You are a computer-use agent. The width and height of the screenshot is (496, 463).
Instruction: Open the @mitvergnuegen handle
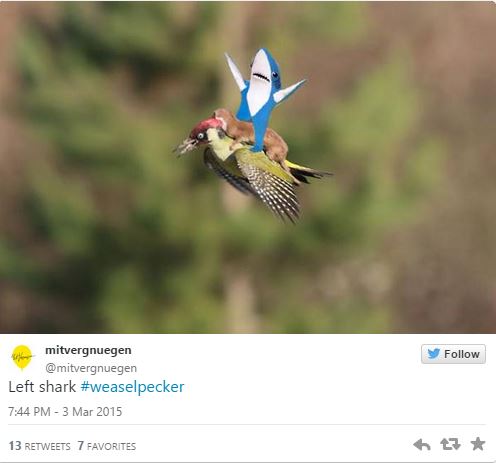pos(91,368)
